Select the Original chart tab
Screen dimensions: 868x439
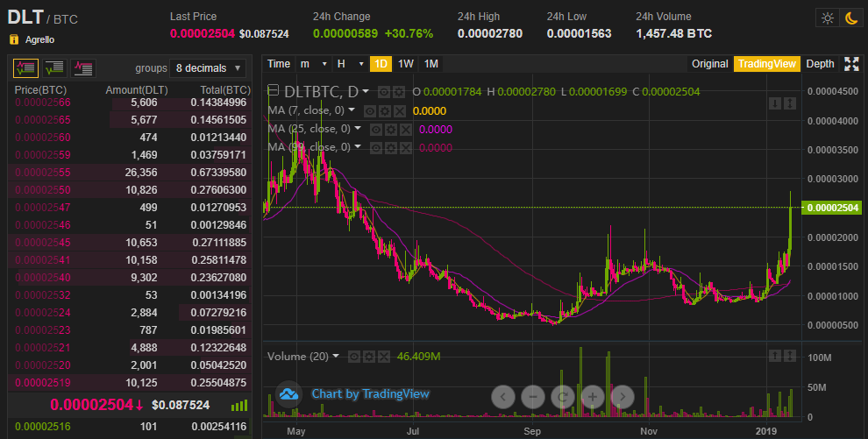709,64
